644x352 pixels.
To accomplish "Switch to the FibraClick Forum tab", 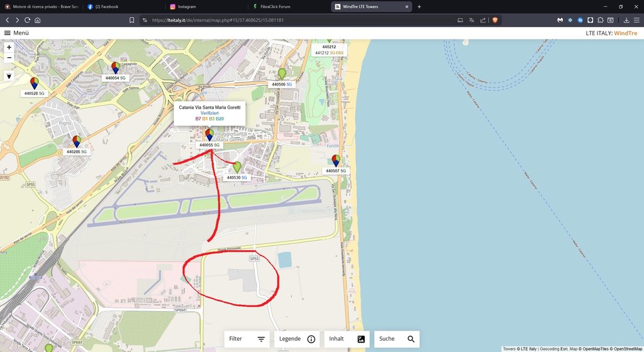I will 288,6.
